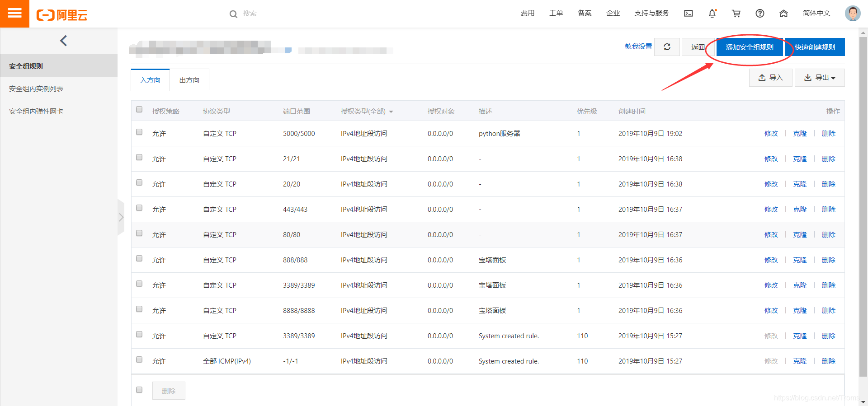Click 删除 for the 3389/3389 System created rule
The height and width of the screenshot is (406, 868).
click(x=829, y=336)
